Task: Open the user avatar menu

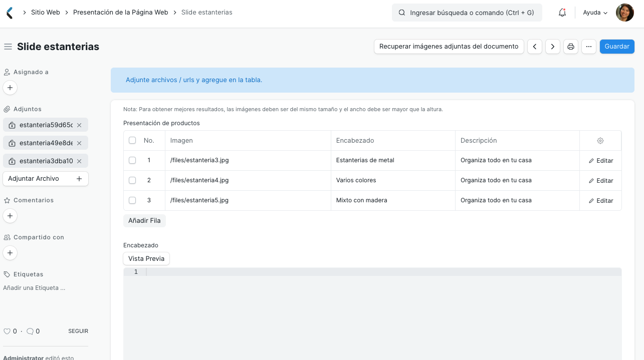Action: (624, 13)
